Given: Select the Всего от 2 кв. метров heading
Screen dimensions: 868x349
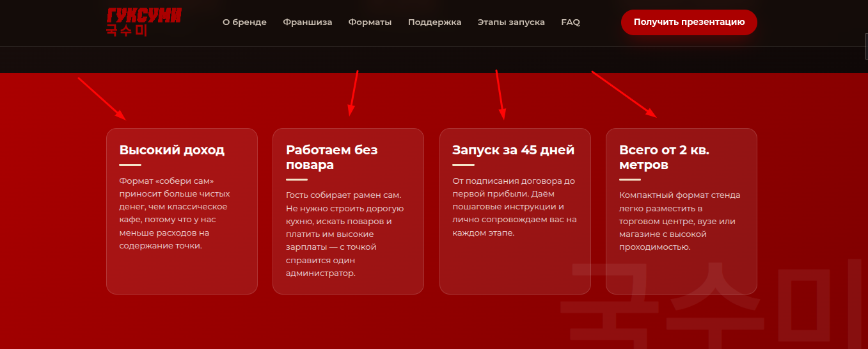Looking at the screenshot, I should (664, 158).
